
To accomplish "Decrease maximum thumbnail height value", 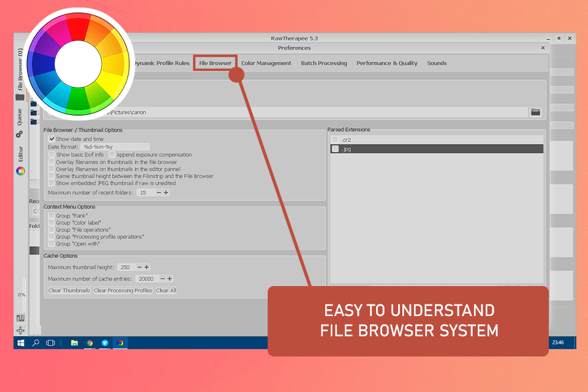I will 140,267.
